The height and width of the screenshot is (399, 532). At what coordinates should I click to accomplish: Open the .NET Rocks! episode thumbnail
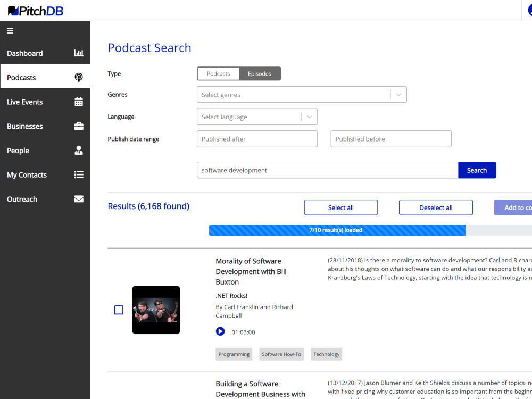tap(156, 310)
